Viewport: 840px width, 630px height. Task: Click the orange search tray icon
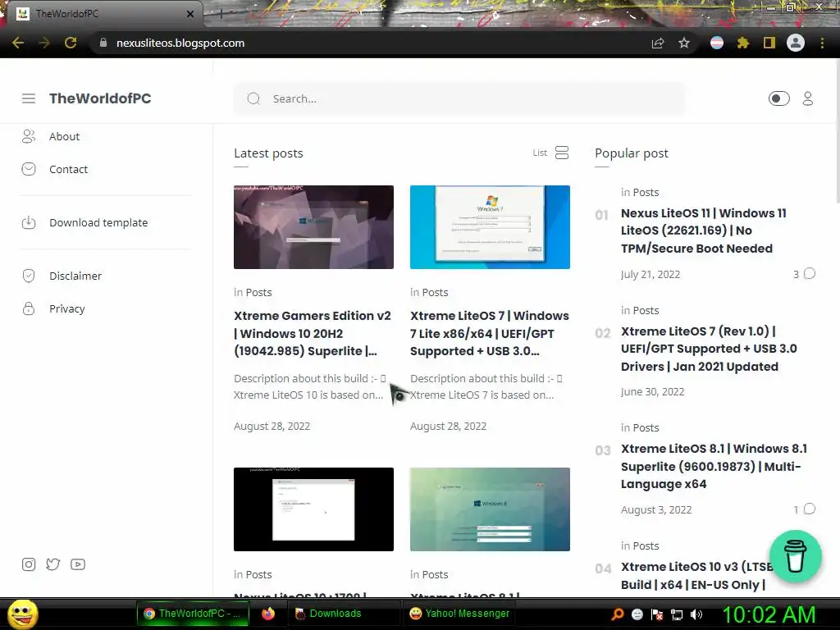617,614
